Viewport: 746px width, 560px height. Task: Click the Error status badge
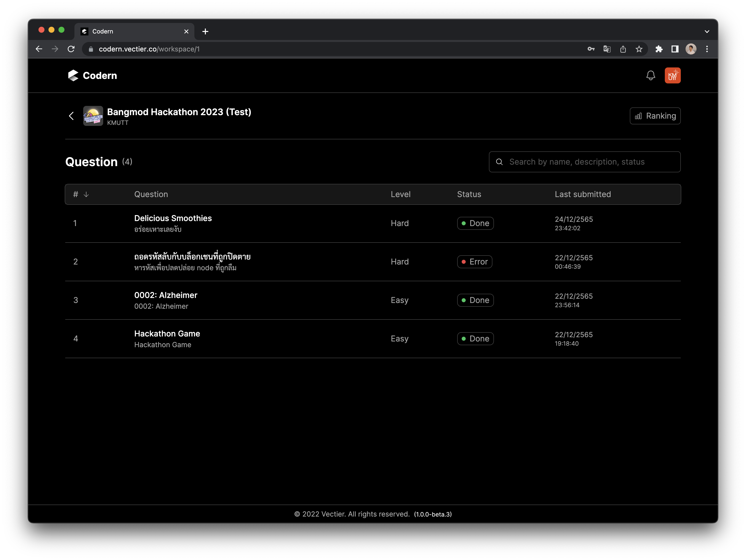474,262
